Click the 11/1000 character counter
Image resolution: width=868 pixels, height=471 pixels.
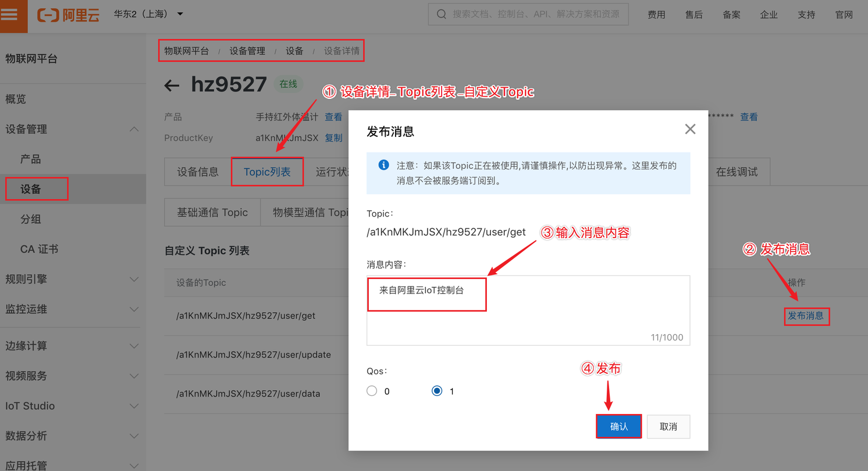pos(667,338)
